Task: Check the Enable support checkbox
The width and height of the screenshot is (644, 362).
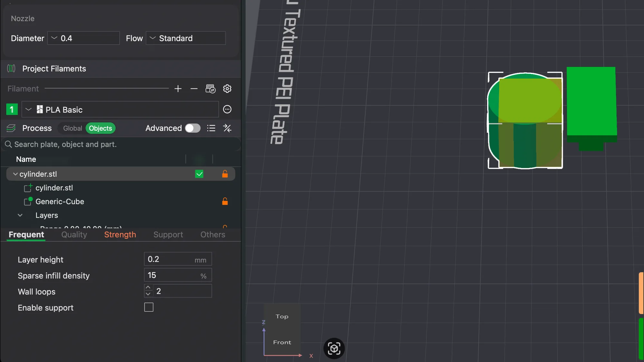Action: coord(149,307)
